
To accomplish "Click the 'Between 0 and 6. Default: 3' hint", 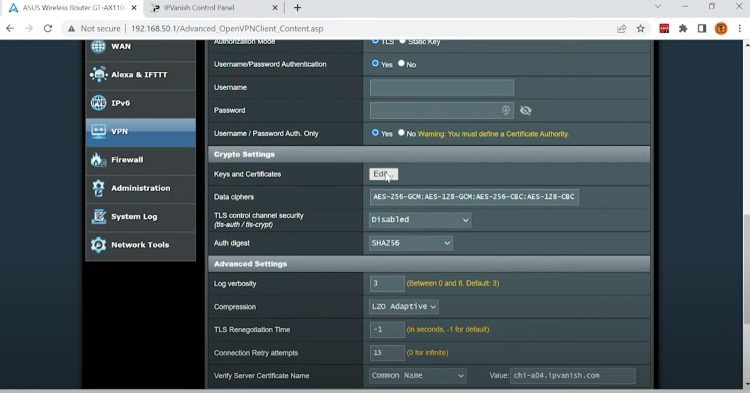I will (452, 284).
